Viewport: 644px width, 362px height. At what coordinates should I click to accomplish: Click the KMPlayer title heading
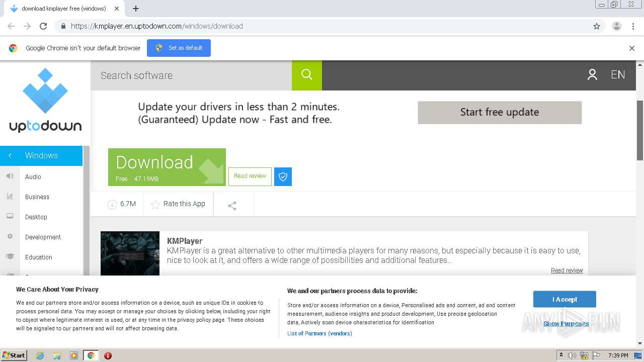point(185,241)
